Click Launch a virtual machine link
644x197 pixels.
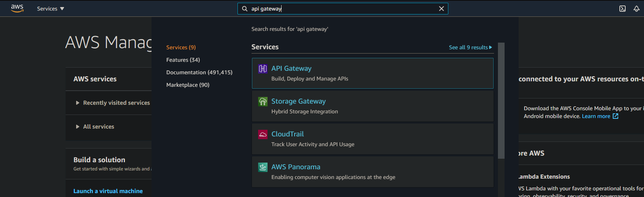(x=108, y=191)
